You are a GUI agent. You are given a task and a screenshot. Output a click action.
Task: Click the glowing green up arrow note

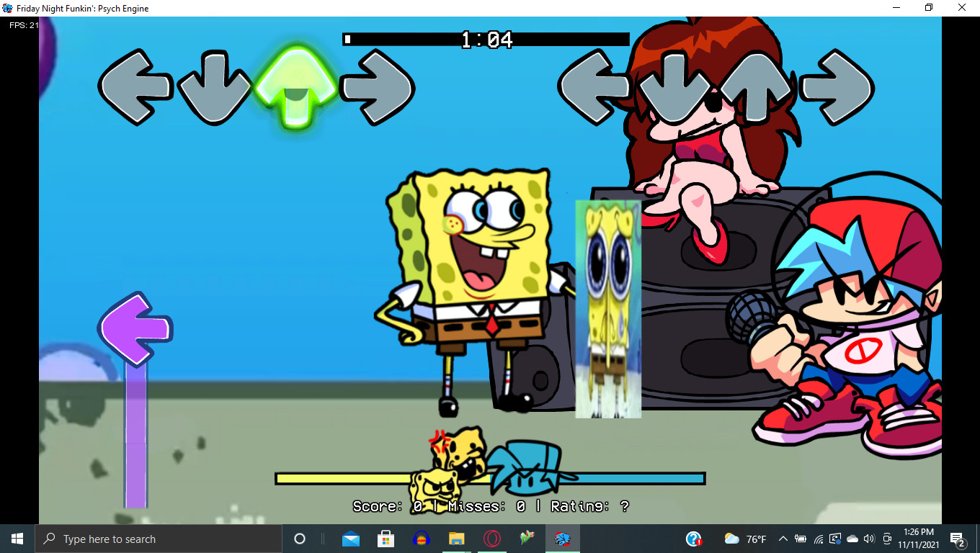tap(295, 84)
